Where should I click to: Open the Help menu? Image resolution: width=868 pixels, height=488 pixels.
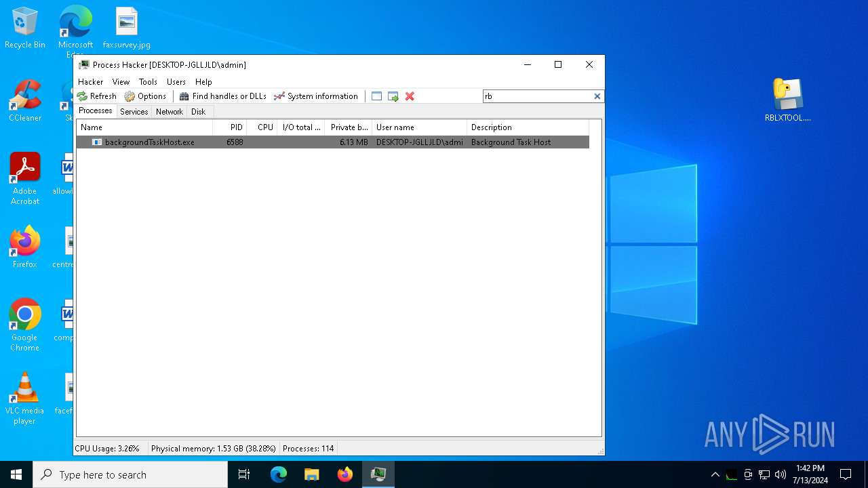(203, 81)
